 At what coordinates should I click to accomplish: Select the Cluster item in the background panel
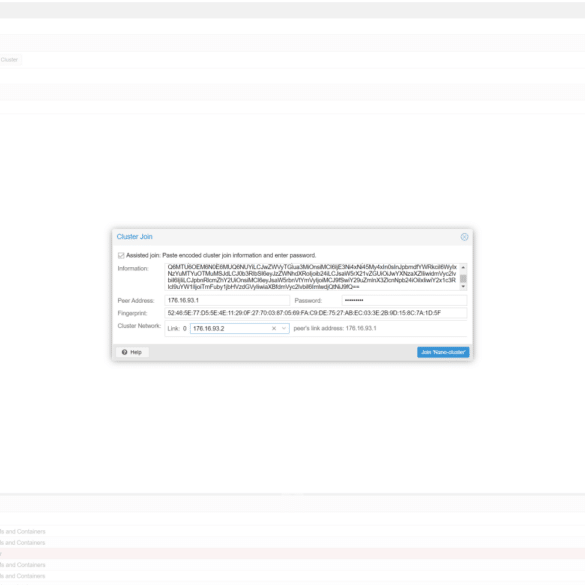9,60
